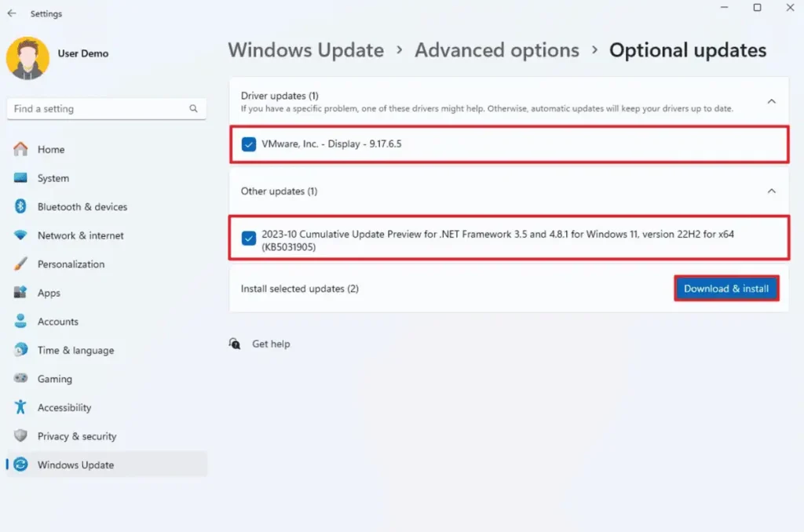Click the Gaming controller icon
The image size is (804, 532).
tap(21, 379)
